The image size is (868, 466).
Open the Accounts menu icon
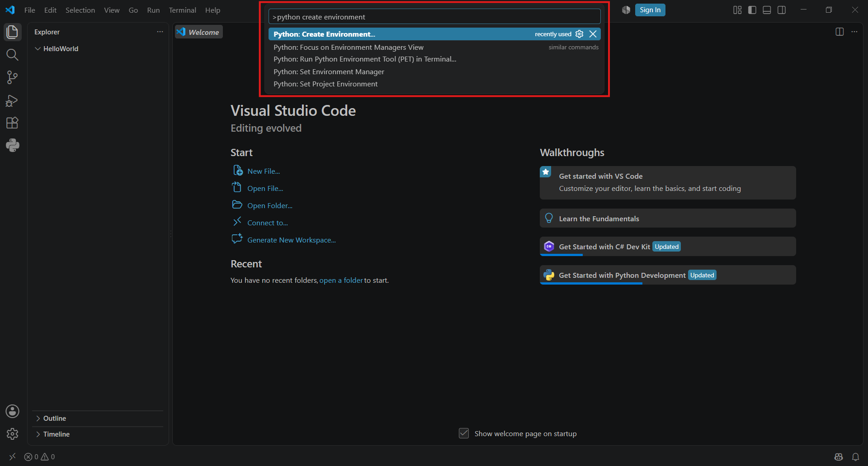12,411
